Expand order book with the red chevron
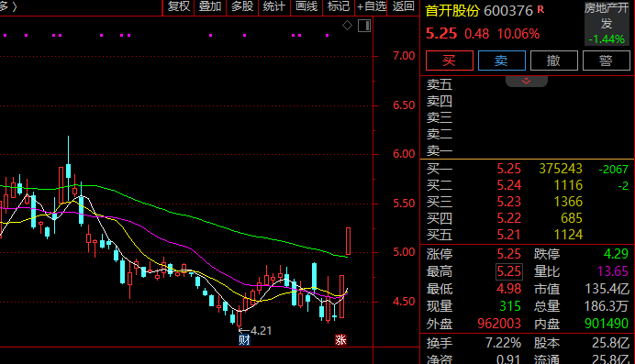 click(527, 81)
